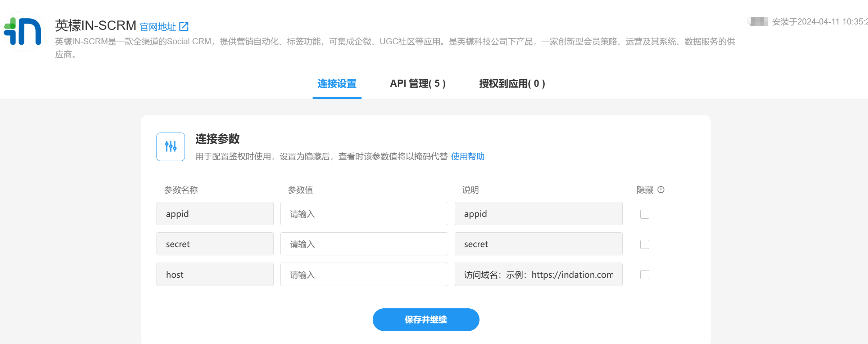The width and height of the screenshot is (868, 344).
Task: Click the appid 说明 field
Action: [x=538, y=214]
